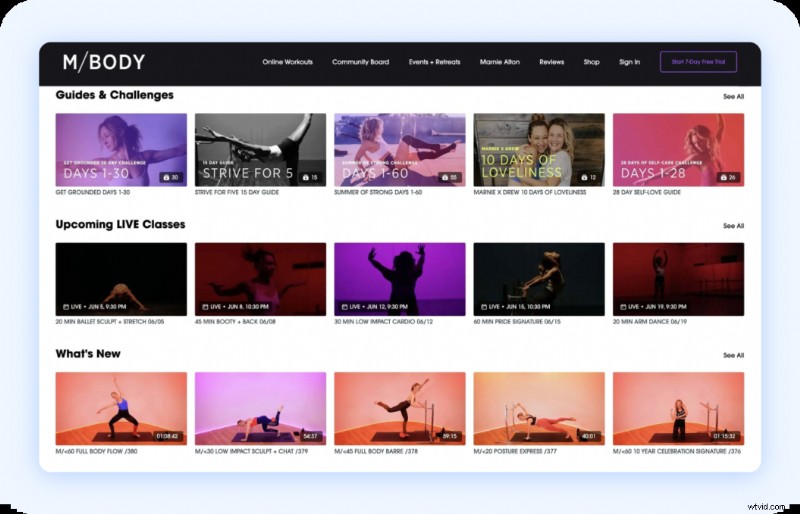Image resolution: width=800 pixels, height=514 pixels.
Task: Click the 59:15 duration badge
Action: pyautogui.click(x=450, y=436)
